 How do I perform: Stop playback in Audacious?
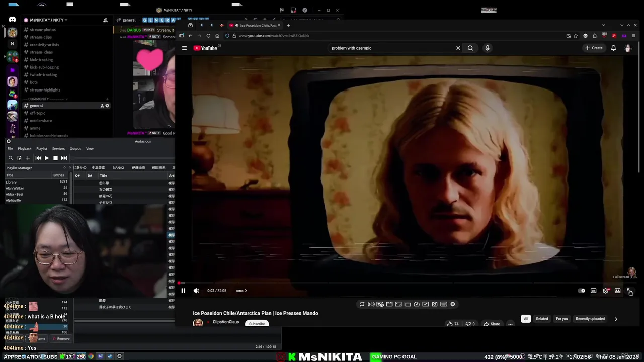click(x=55, y=158)
